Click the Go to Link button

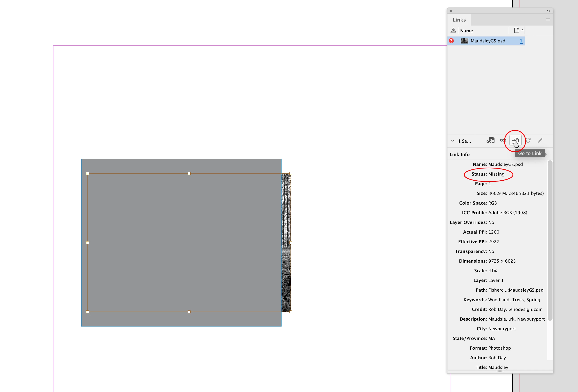(515, 141)
